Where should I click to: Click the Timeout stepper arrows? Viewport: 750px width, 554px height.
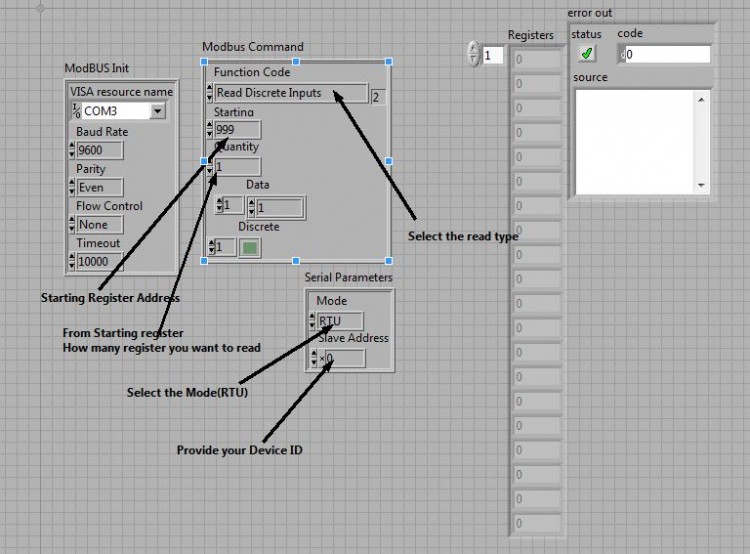tap(72, 262)
